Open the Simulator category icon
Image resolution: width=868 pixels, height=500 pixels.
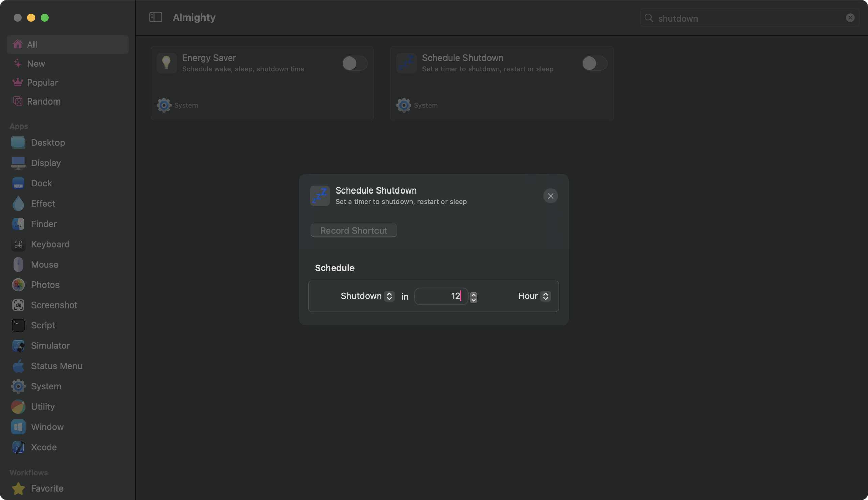pos(18,345)
